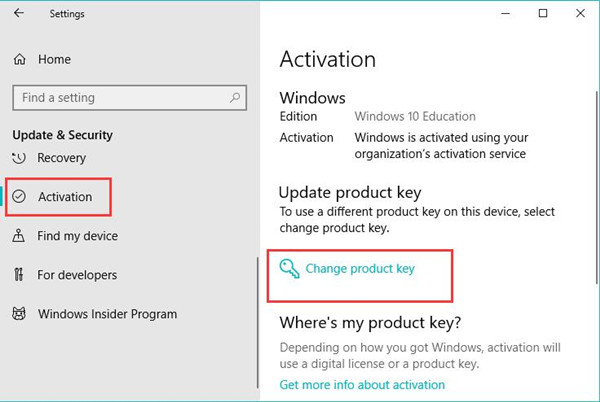
Task: Open Get more info about activation
Action: coord(362,384)
